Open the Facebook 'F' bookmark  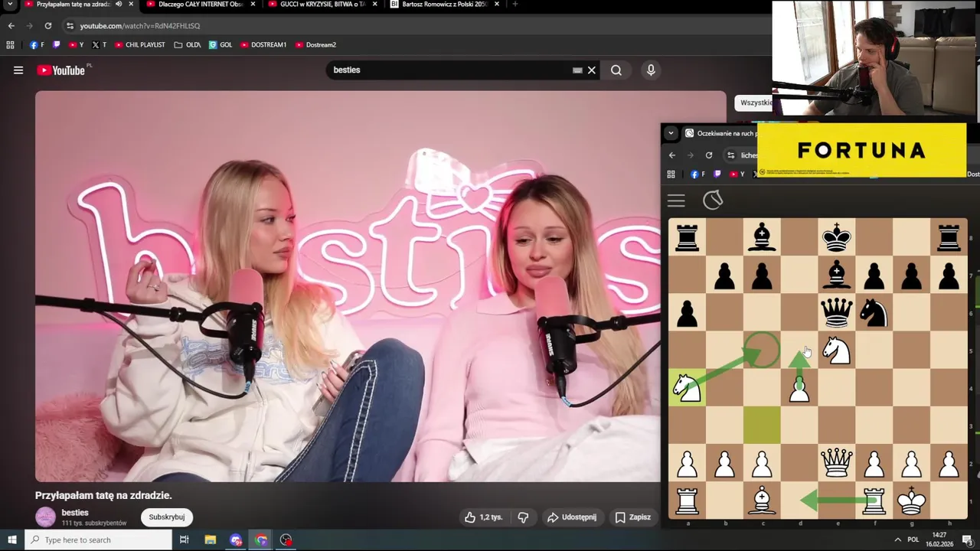(x=37, y=45)
